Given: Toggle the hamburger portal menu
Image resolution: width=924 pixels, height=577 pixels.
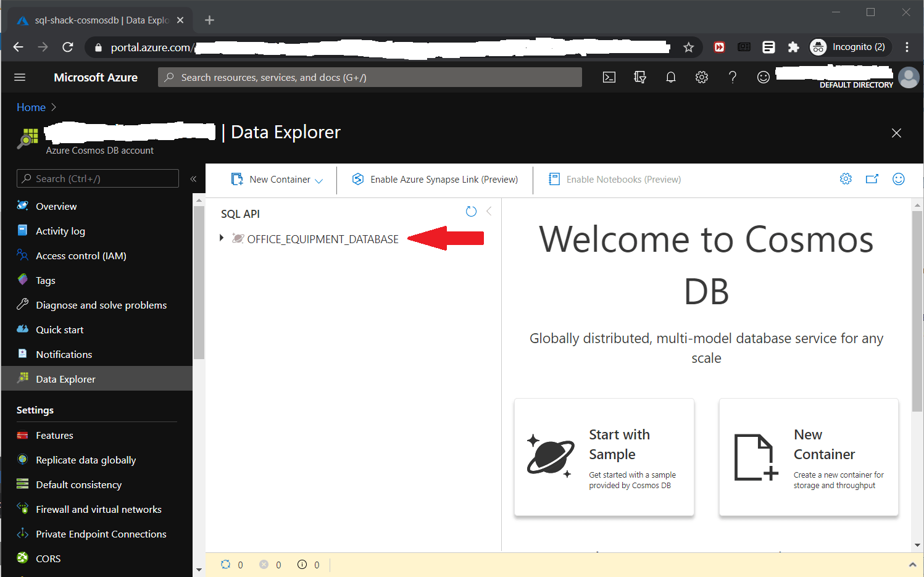Looking at the screenshot, I should coord(20,77).
